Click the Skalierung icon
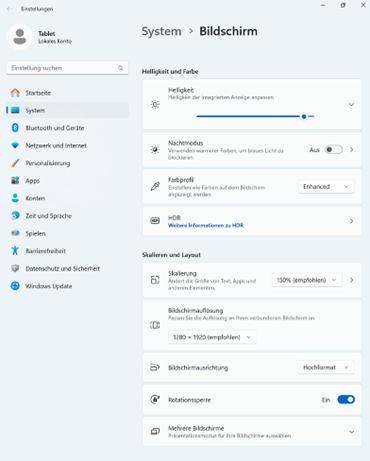This screenshot has width=370, height=461. (155, 280)
